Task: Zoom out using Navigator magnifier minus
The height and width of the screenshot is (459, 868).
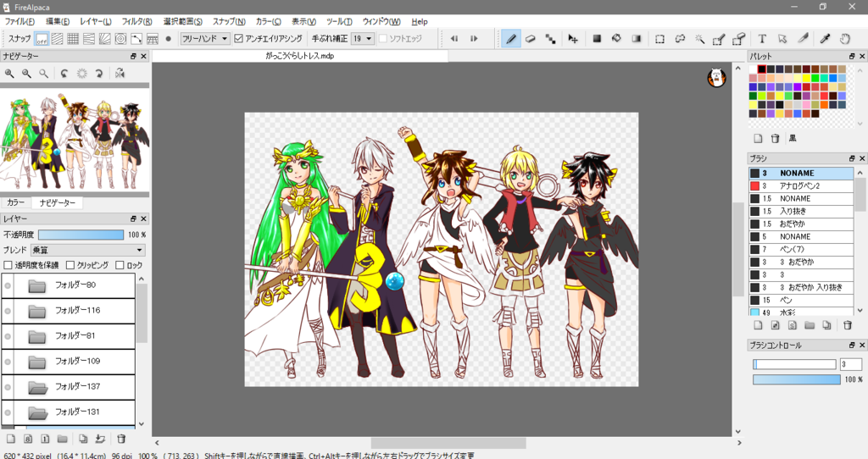Action: [26, 73]
